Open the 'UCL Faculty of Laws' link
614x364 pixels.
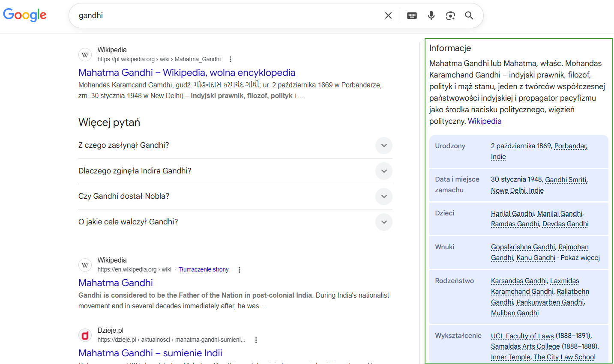click(x=522, y=336)
